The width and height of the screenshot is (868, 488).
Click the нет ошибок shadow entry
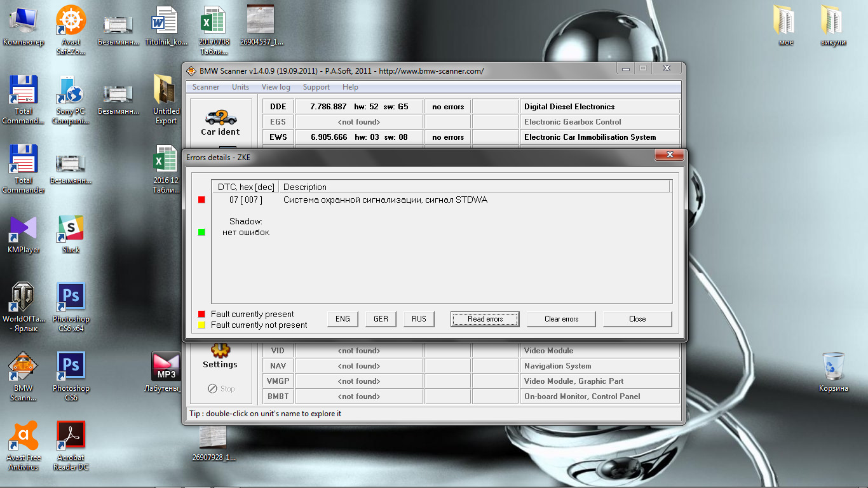click(x=245, y=232)
